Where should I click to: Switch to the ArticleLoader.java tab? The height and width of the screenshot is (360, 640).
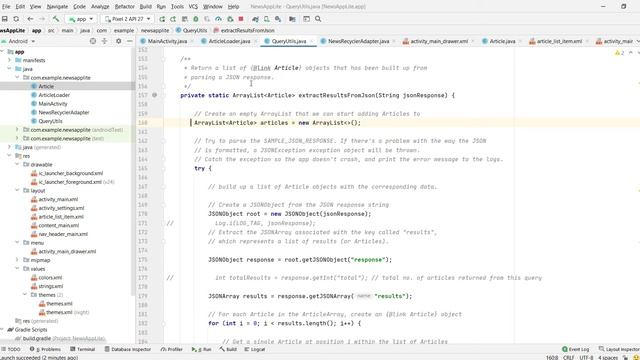click(x=229, y=41)
